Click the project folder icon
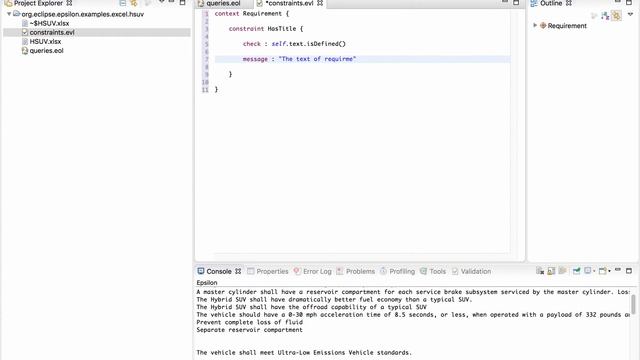Image resolution: width=640 pixels, height=360 pixels. (16, 14)
